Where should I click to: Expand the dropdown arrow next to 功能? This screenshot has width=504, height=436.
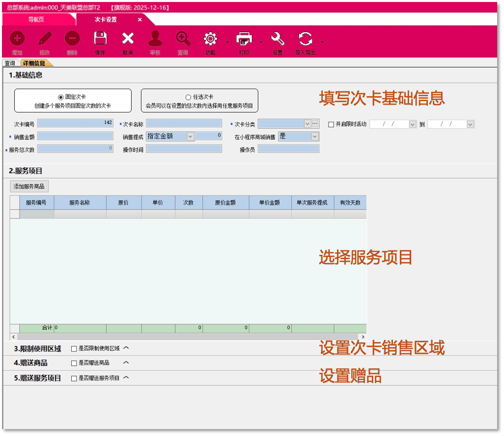(227, 42)
